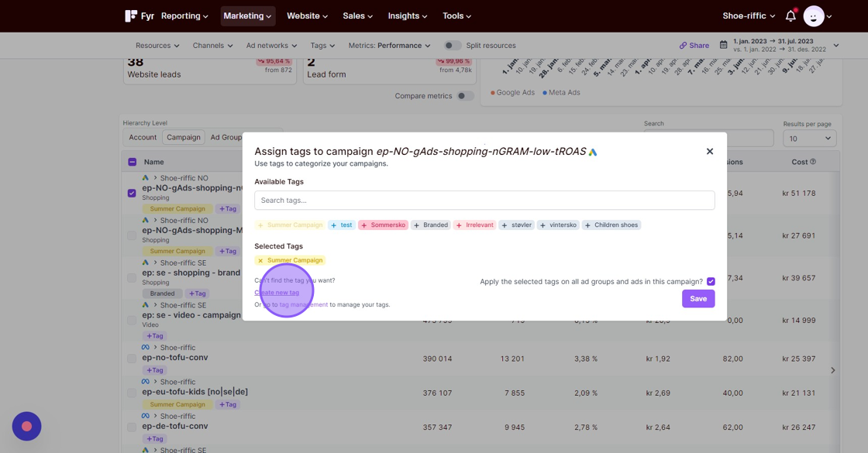This screenshot has height=453, width=868.
Task: Click the calendar icon beside the date range
Action: (723, 45)
